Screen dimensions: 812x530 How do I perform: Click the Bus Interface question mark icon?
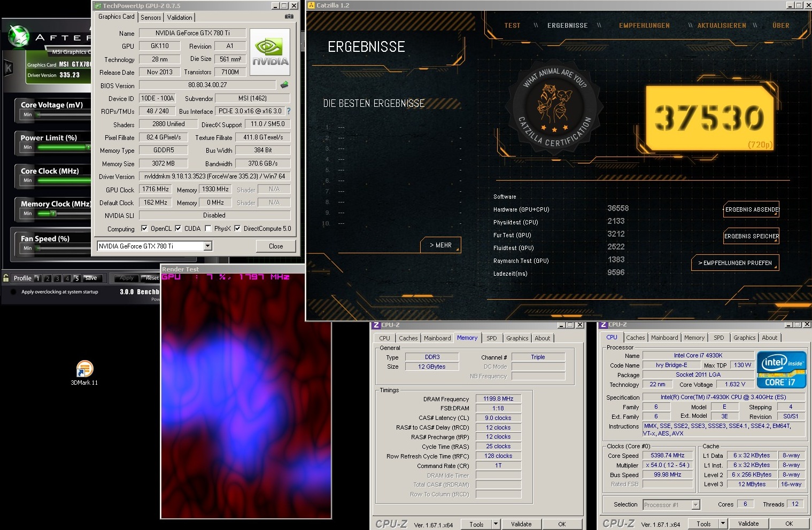coord(289,111)
